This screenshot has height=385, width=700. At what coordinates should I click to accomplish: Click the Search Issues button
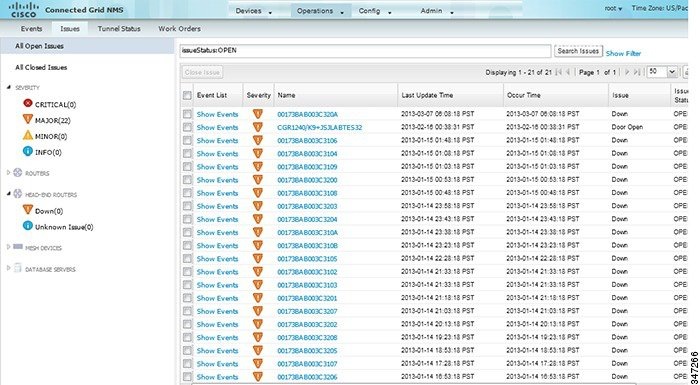coord(579,51)
